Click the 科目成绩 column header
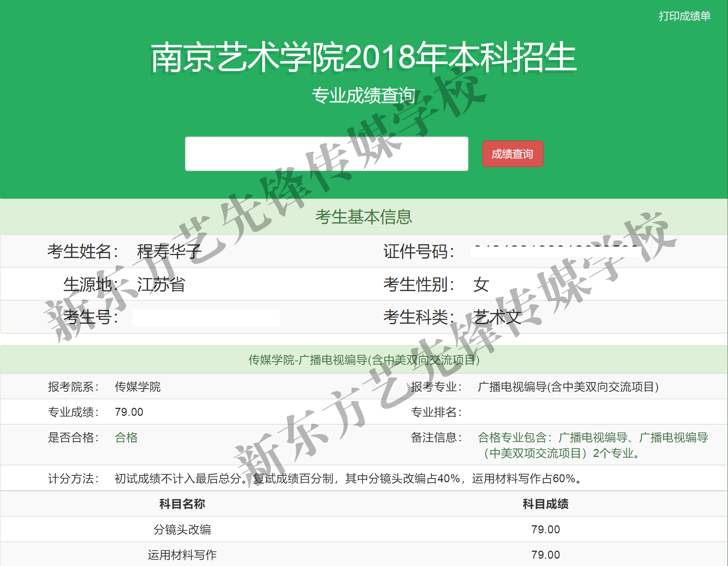 [546, 504]
